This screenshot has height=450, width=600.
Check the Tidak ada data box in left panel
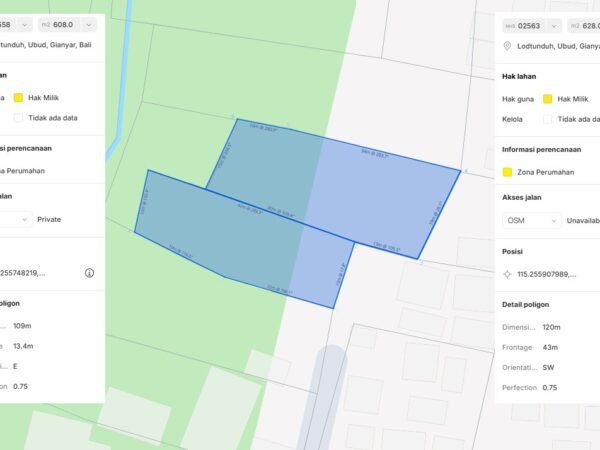pyautogui.click(x=19, y=118)
